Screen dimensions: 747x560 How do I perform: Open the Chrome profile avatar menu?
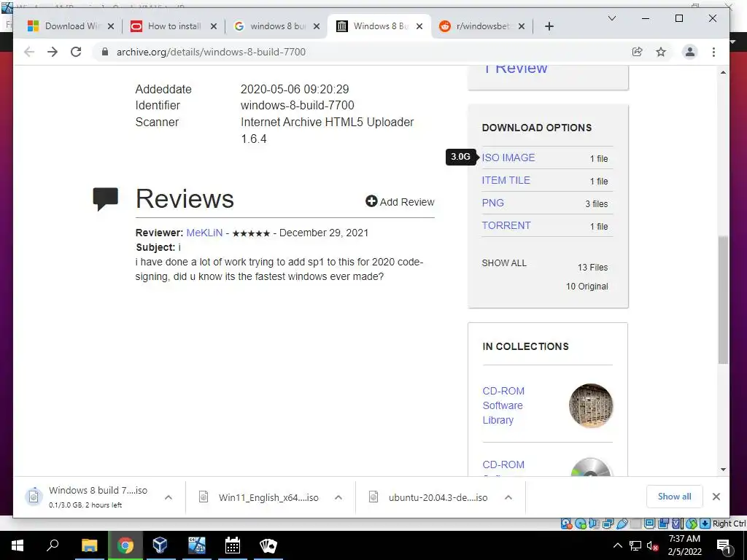pyautogui.click(x=690, y=52)
